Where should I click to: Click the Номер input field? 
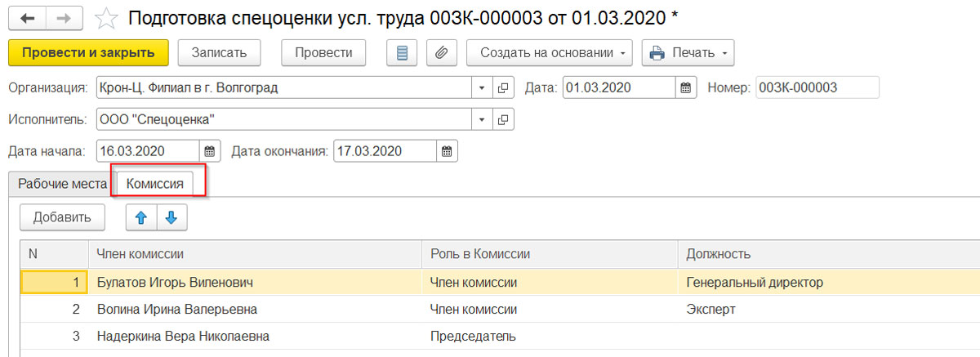pos(817,87)
